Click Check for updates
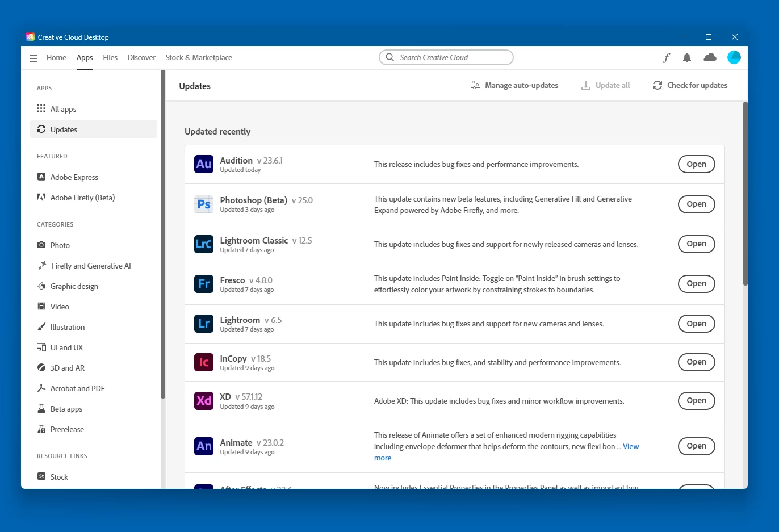 coord(690,85)
